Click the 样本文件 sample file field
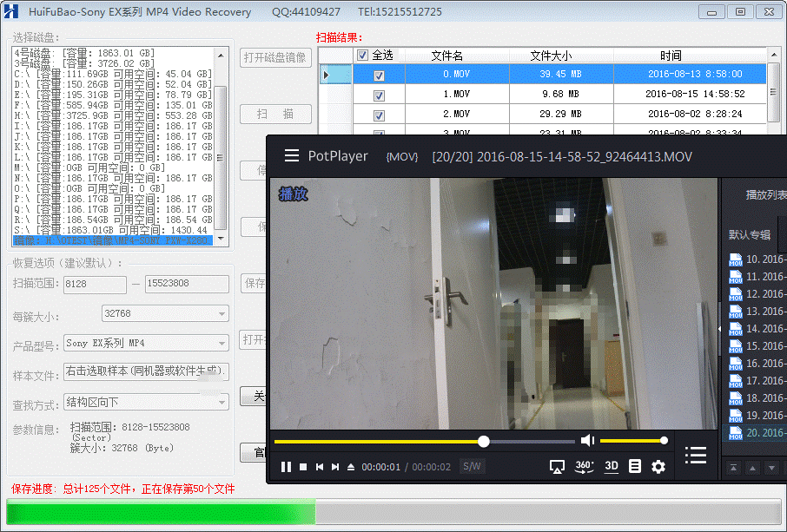 pyautogui.click(x=146, y=371)
